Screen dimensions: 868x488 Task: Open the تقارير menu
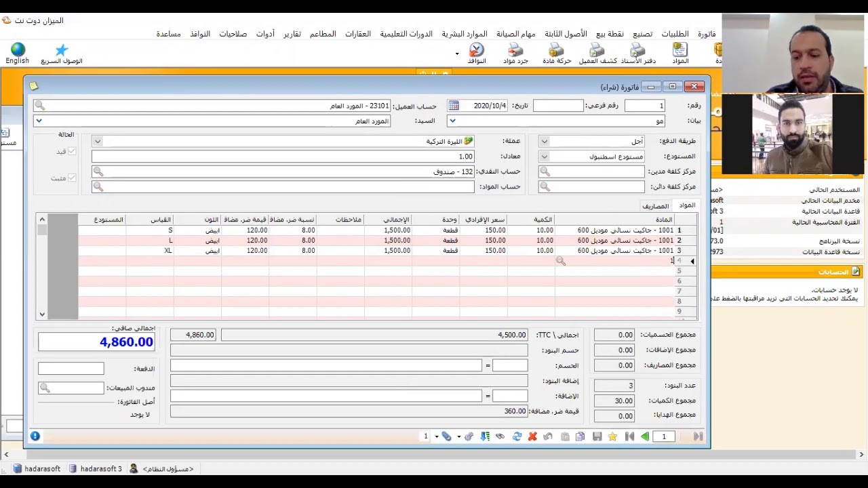tap(292, 34)
